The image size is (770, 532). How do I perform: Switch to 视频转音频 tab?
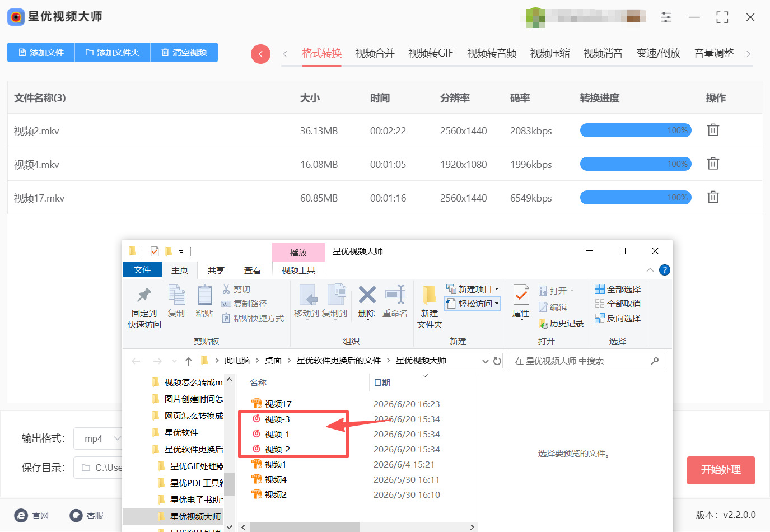point(492,53)
